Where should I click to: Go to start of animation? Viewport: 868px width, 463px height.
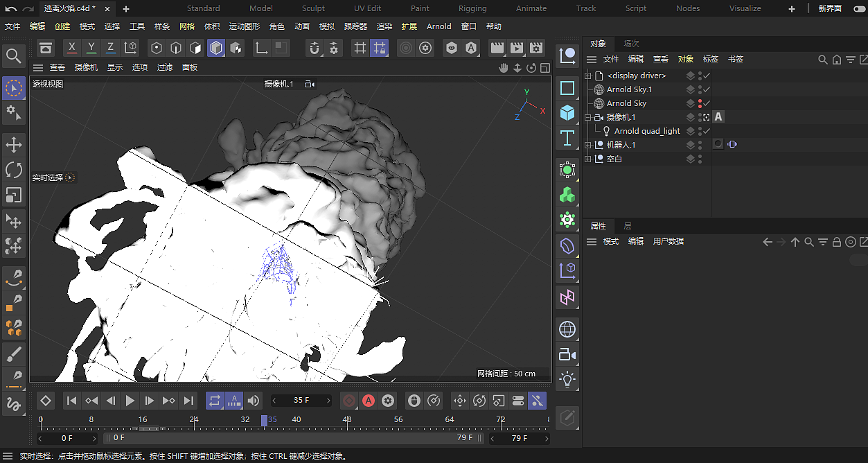click(x=71, y=401)
